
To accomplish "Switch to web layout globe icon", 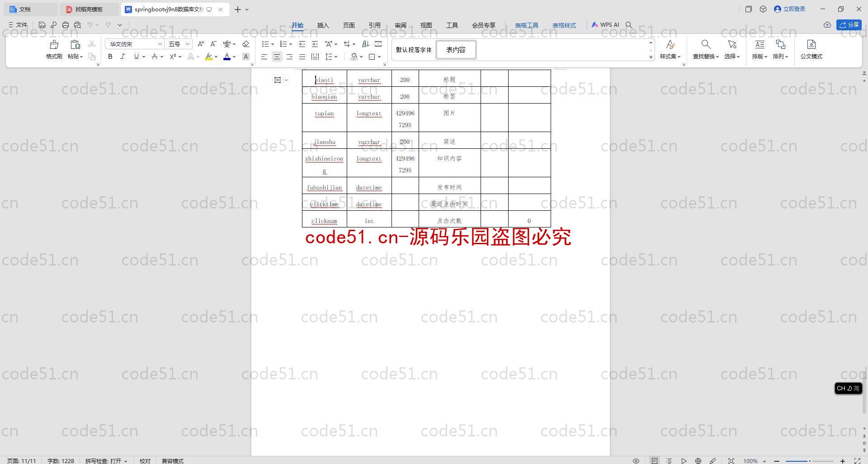I will (698, 461).
